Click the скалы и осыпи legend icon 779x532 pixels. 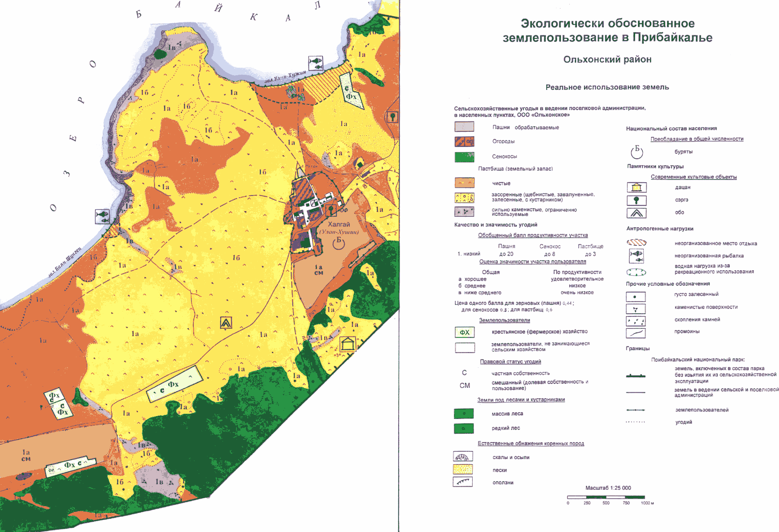pos(463,456)
